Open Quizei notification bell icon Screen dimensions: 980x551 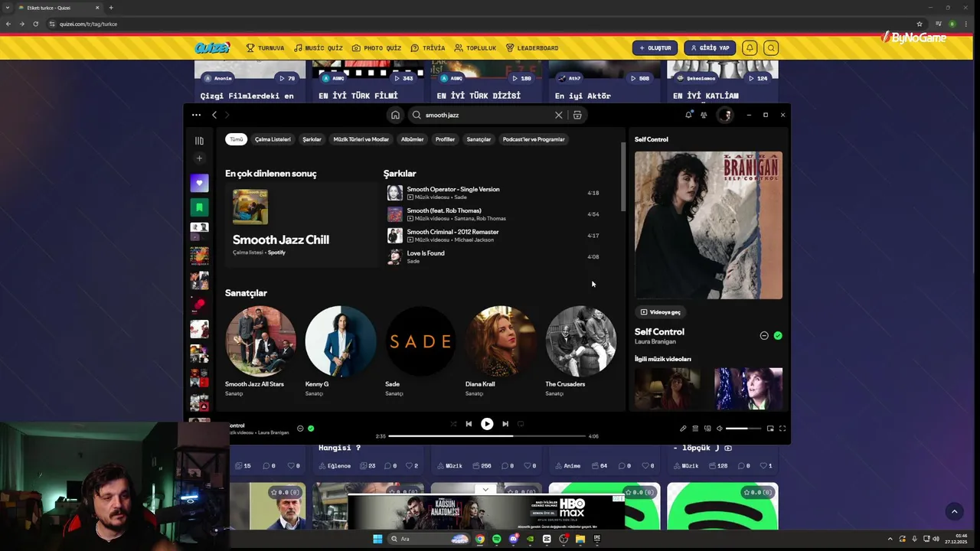point(750,48)
